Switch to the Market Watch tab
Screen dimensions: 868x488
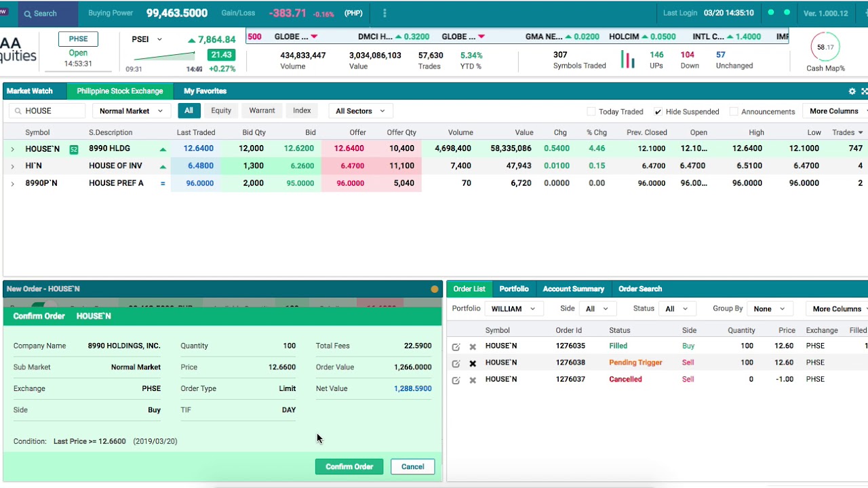(30, 91)
